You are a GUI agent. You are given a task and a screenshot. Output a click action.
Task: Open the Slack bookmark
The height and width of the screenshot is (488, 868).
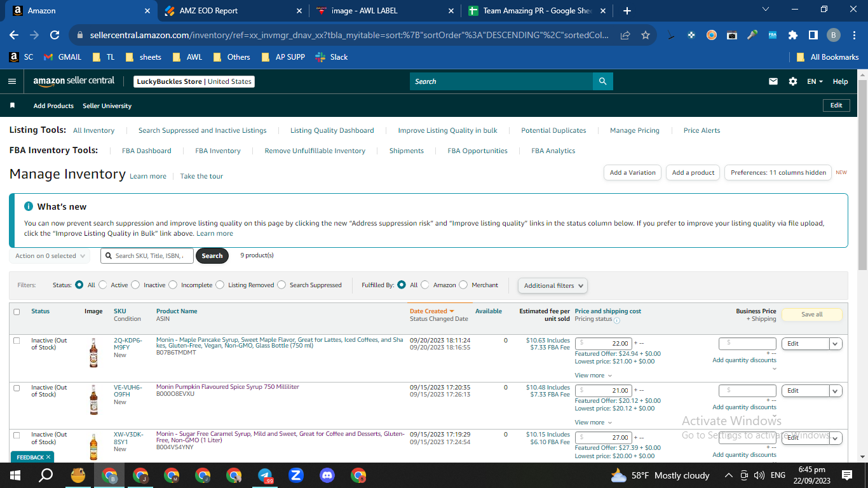click(x=332, y=57)
